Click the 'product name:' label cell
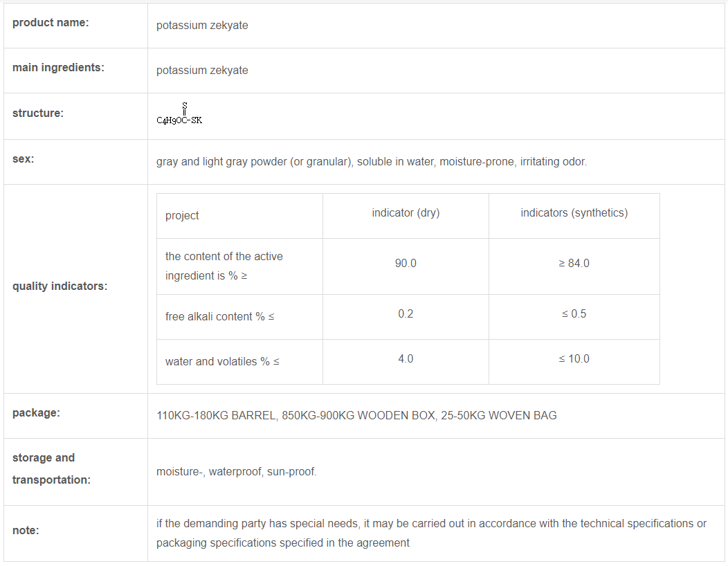Viewport: 728px width, 566px height. [x=51, y=23]
